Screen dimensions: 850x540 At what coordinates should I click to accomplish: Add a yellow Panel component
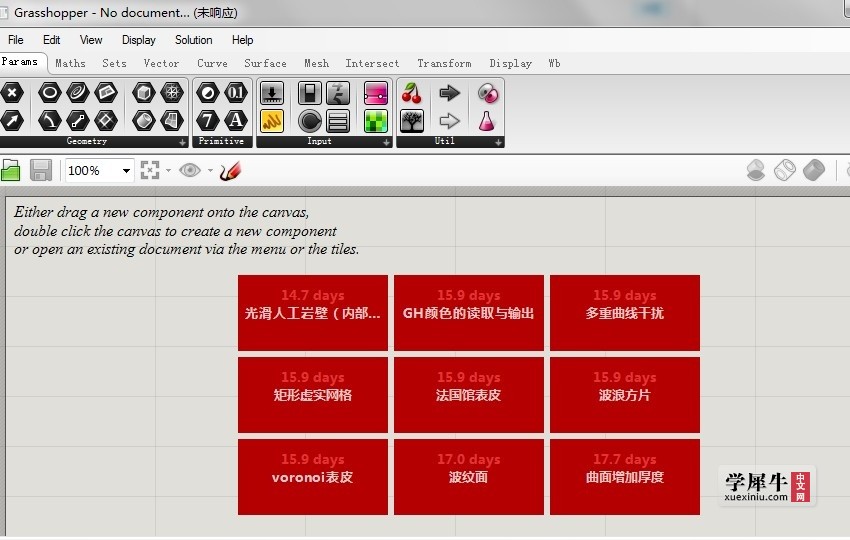pyautogui.click(x=272, y=121)
